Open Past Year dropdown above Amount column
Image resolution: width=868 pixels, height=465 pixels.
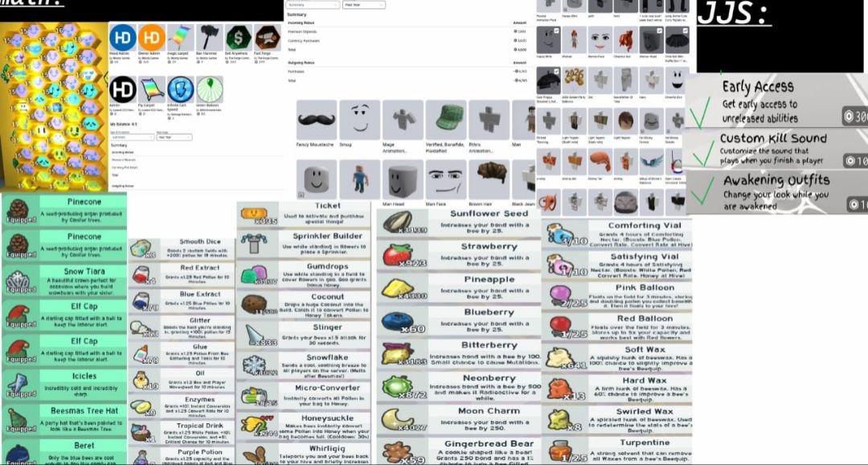[x=364, y=5]
